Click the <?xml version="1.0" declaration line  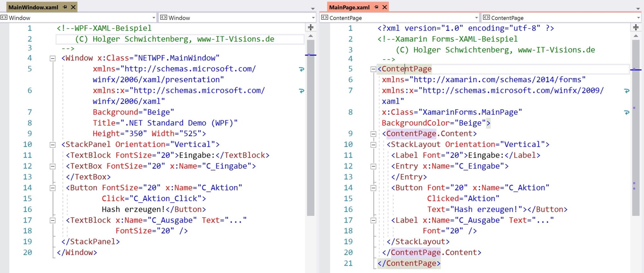point(466,28)
